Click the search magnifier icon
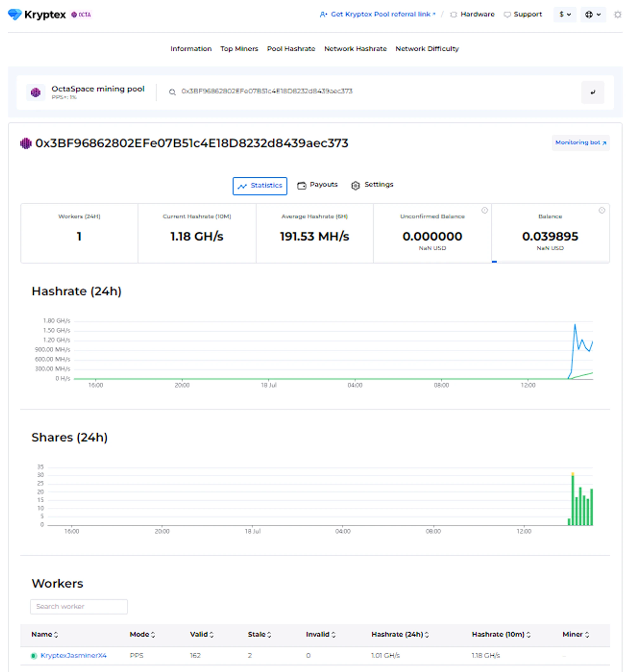This screenshot has height=672, width=634. click(x=172, y=92)
